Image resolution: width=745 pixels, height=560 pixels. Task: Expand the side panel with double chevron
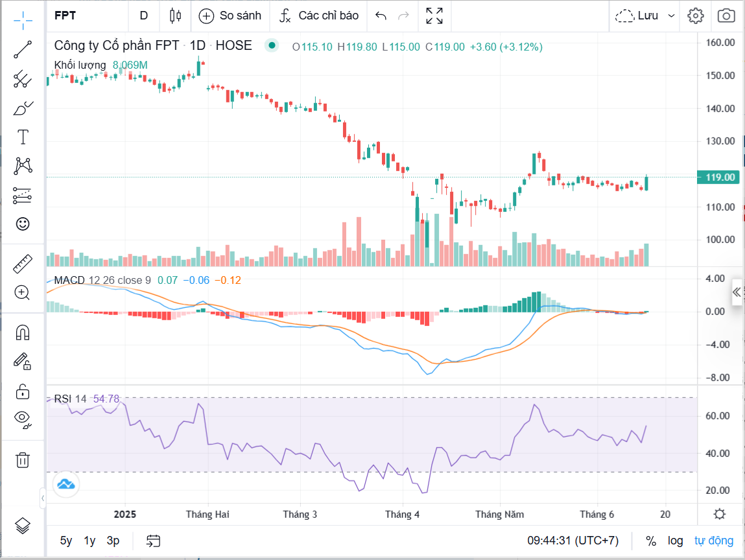[737, 292]
